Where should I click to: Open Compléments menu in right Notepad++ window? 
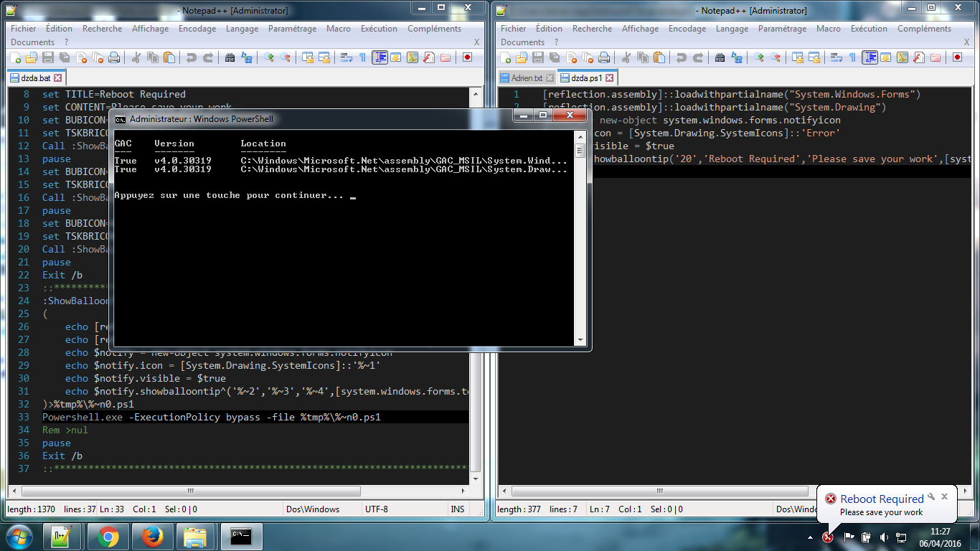924,29
